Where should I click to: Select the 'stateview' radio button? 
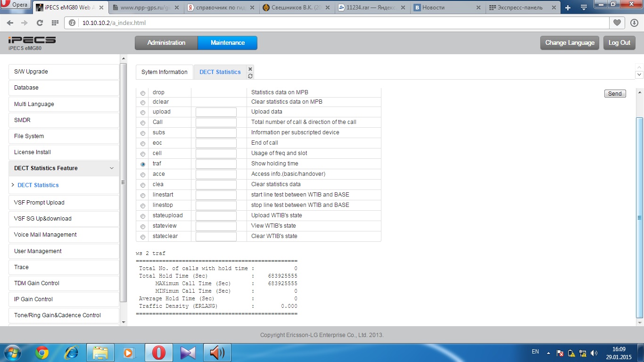coord(143,226)
